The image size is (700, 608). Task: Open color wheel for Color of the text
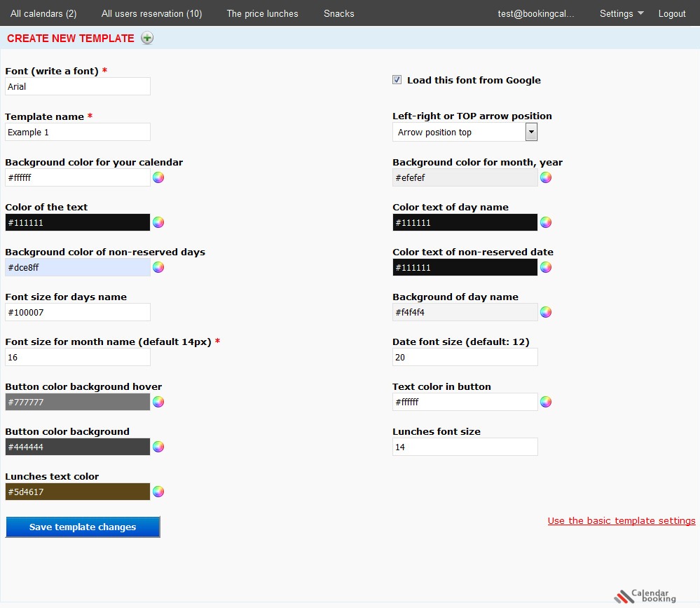[x=158, y=222]
